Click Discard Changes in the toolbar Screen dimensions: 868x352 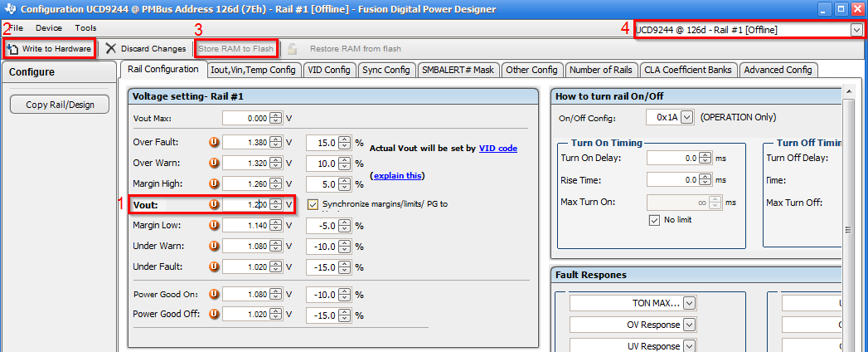(x=146, y=49)
